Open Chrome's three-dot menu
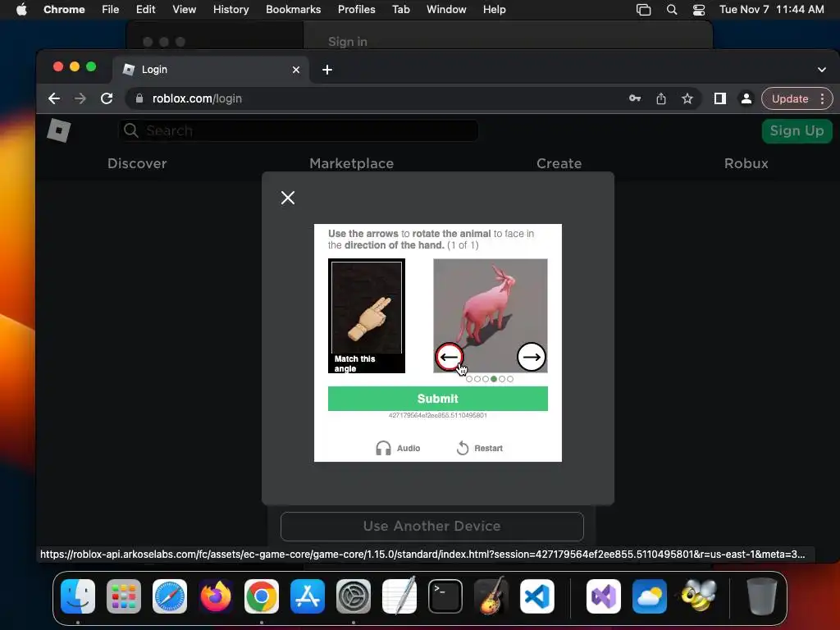The height and width of the screenshot is (630, 840). (x=822, y=98)
